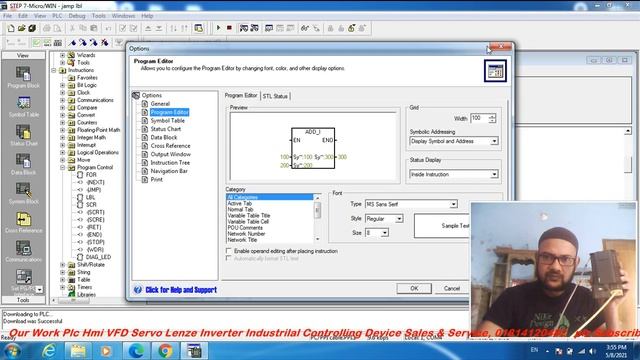Click the Print toolbar icon
Image resolution: width=640 pixels, height=360 pixels.
click(47, 28)
